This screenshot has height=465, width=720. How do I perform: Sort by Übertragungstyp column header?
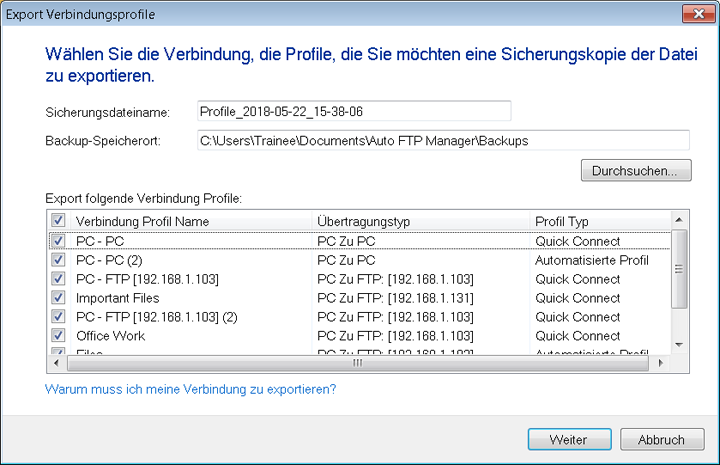420,220
